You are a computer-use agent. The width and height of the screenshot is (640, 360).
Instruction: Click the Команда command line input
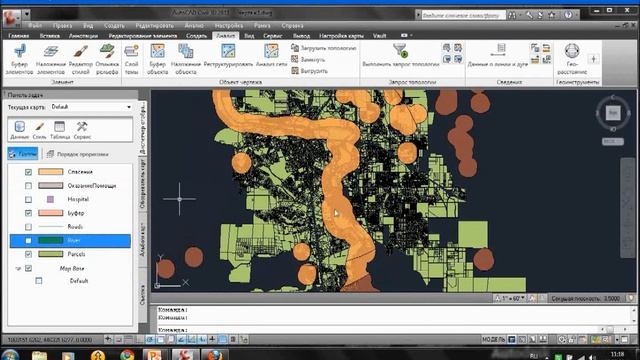tap(392, 329)
